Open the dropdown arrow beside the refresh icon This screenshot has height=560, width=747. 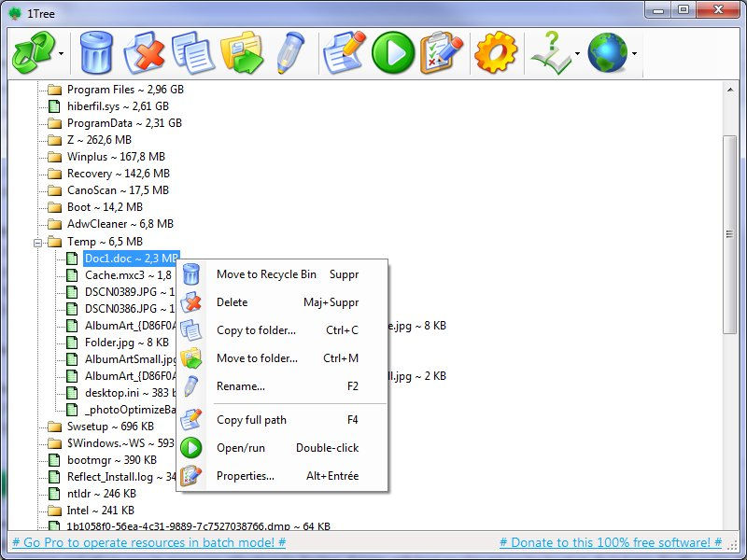point(61,53)
